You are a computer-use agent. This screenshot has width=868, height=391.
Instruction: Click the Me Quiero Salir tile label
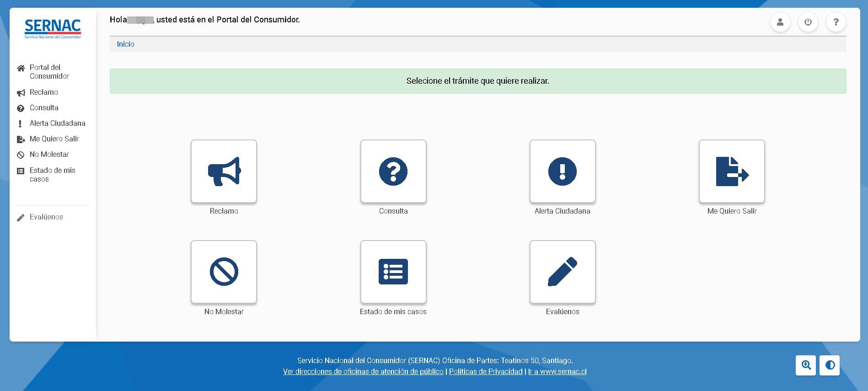(x=732, y=211)
